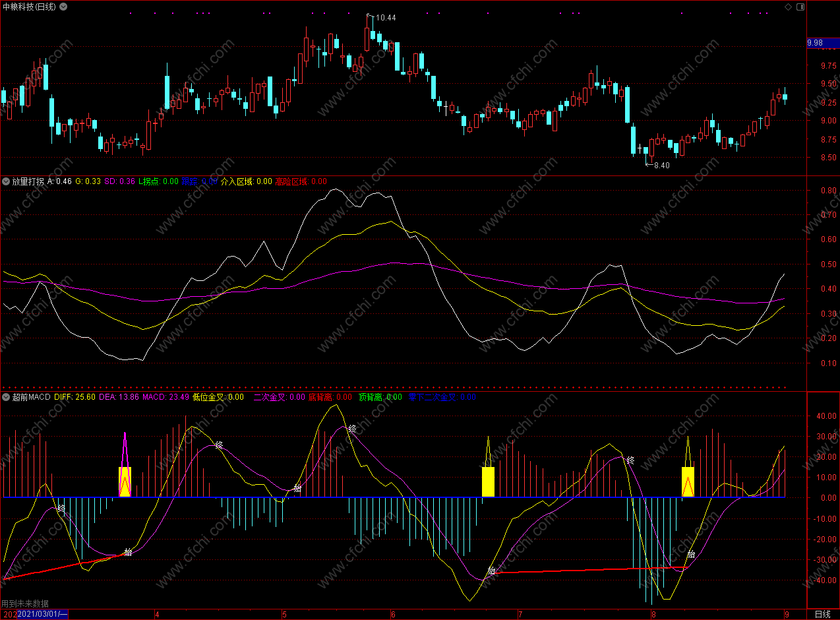
Task: Click the 2021/03/01 date label on time axis
Action: click(x=42, y=614)
